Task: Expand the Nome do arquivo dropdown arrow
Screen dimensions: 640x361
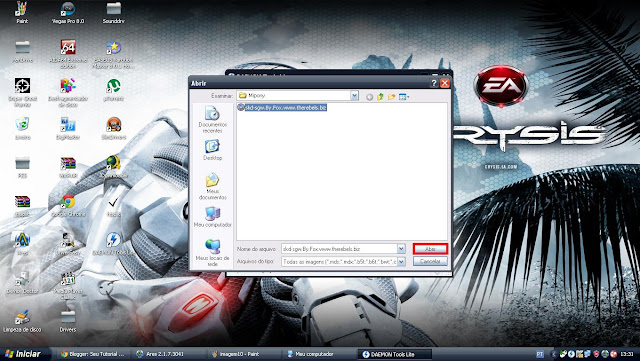Action: [x=401, y=249]
